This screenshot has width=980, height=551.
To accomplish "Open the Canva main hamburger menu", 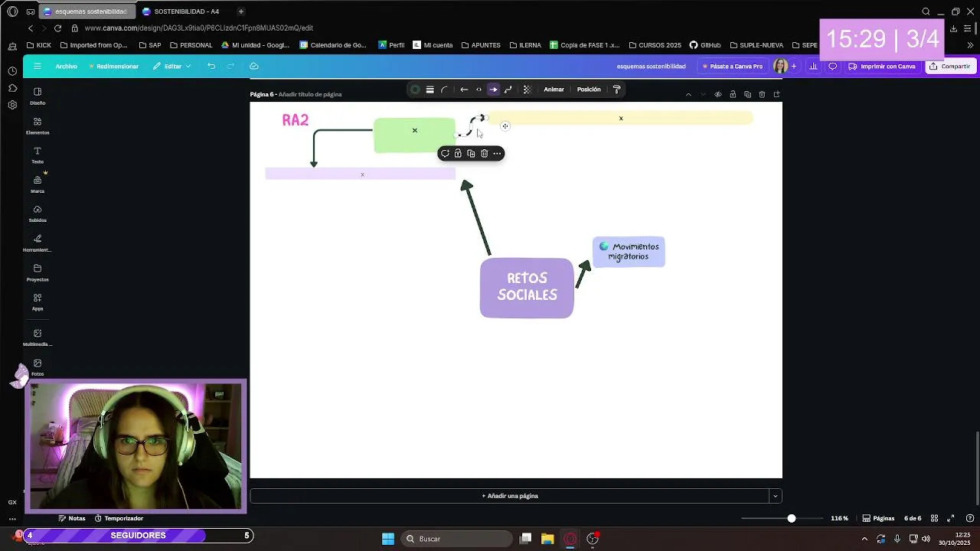I will coord(37,66).
